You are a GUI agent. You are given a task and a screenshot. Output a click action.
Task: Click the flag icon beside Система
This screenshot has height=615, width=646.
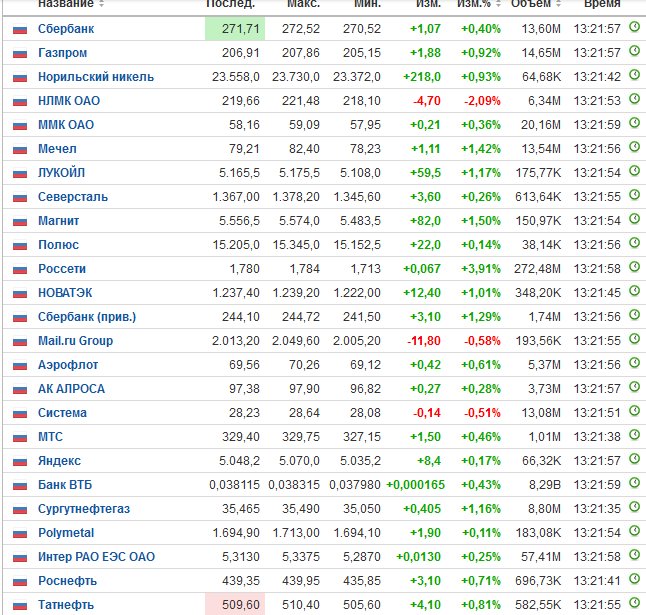click(20, 414)
